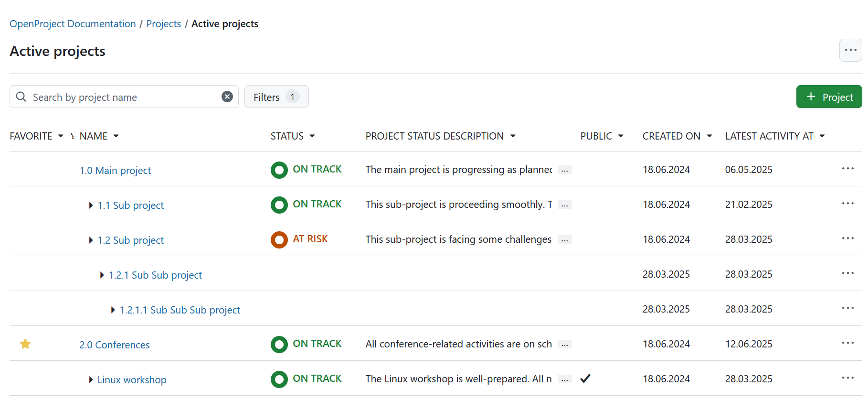Image resolution: width=868 pixels, height=400 pixels.
Task: Expand truncated description of 1.2 Sub project
Action: pyautogui.click(x=565, y=239)
